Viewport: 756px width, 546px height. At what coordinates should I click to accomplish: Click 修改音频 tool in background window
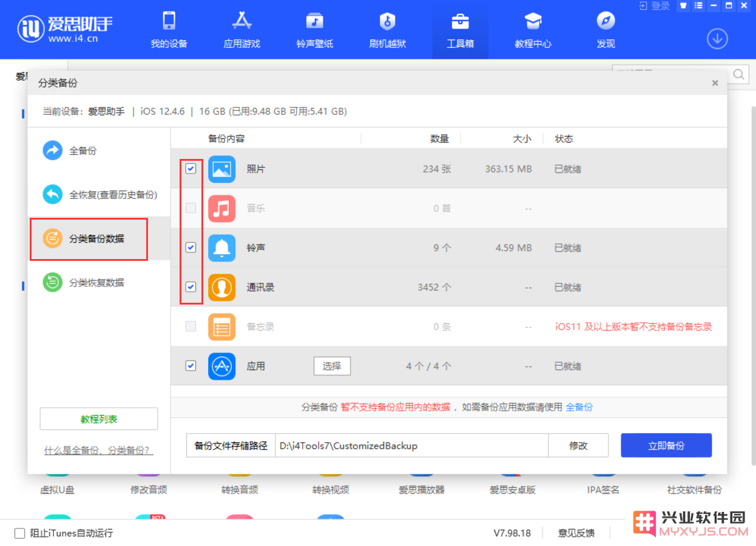tap(149, 490)
